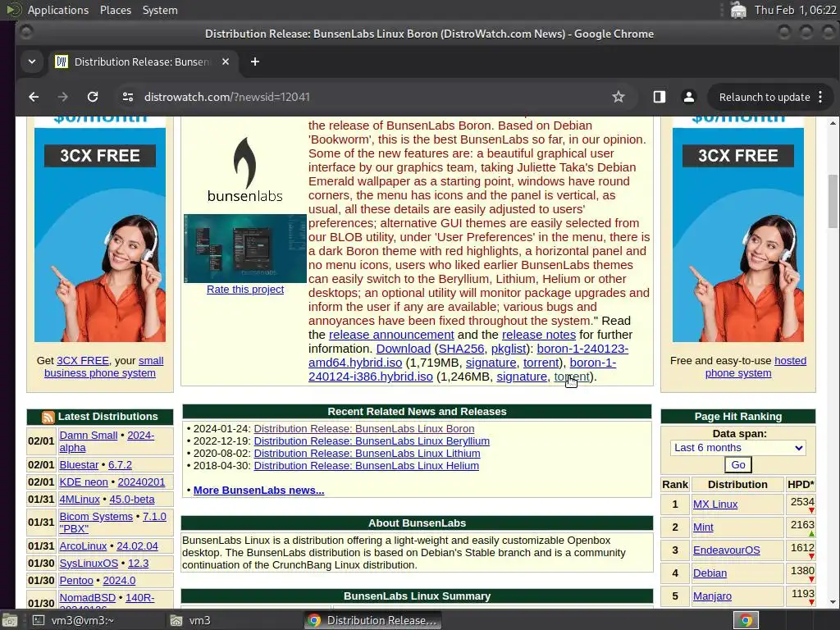Image resolution: width=840 pixels, height=630 pixels.
Task: Open the SHA256 checksum link
Action: coord(461,349)
